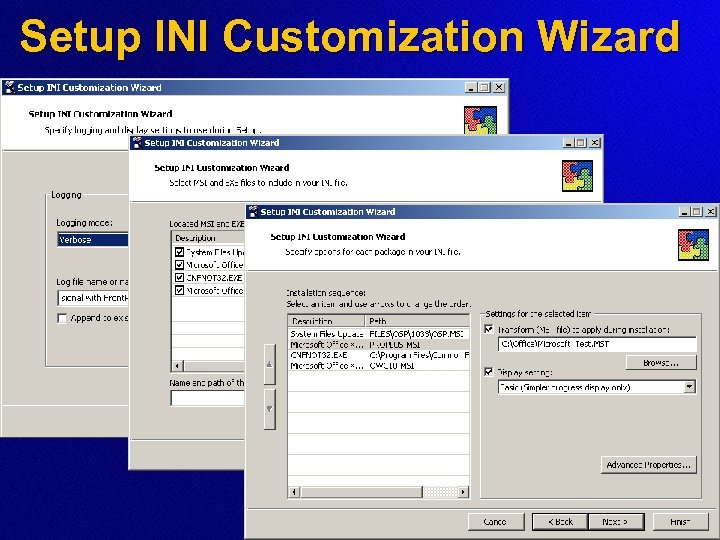Move selected item down with arrow button

click(270, 409)
